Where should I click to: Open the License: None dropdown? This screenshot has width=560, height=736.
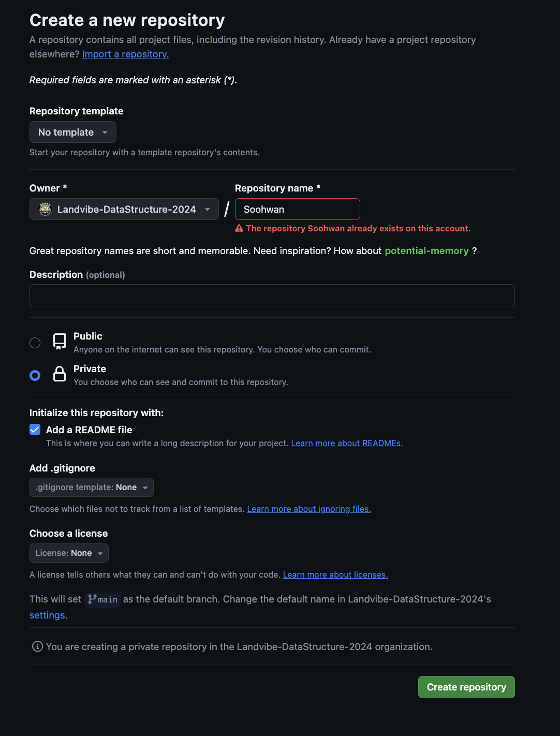[69, 553]
